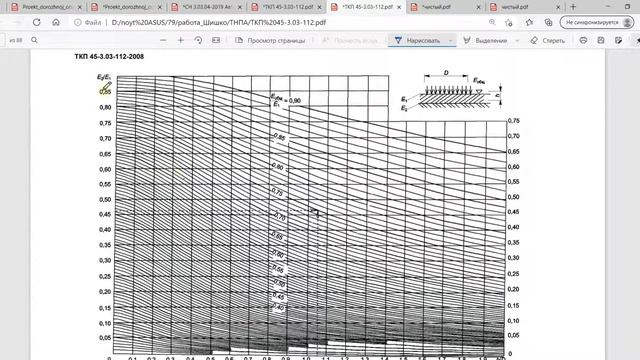Go to the browser home page
This screenshot has width=640, height=360.
[x=56, y=22]
